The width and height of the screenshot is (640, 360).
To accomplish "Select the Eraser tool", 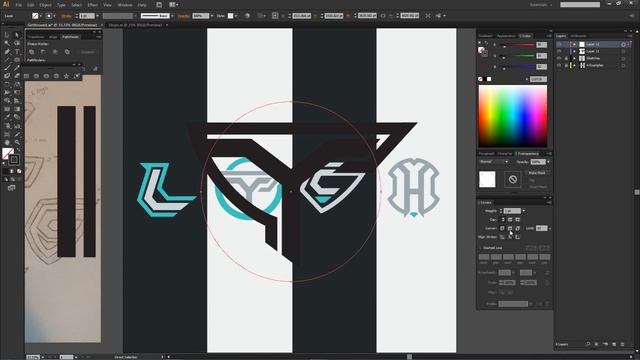I will pos(17,76).
